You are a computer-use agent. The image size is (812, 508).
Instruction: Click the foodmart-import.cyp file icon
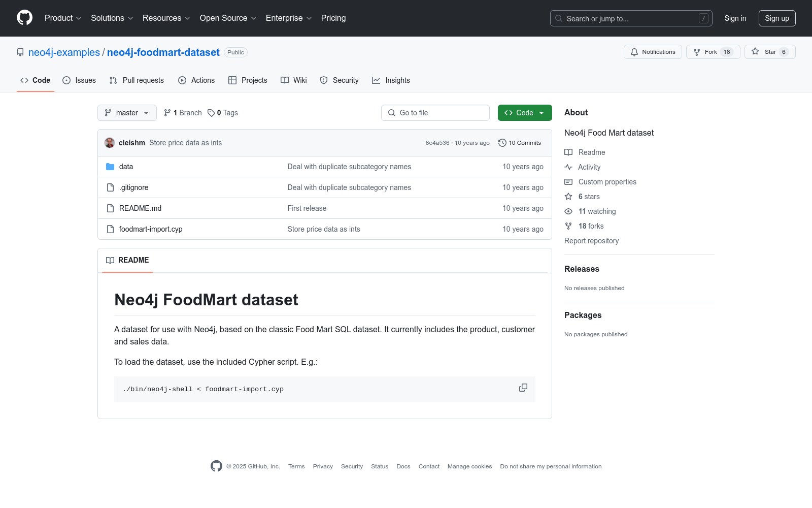[x=110, y=229]
